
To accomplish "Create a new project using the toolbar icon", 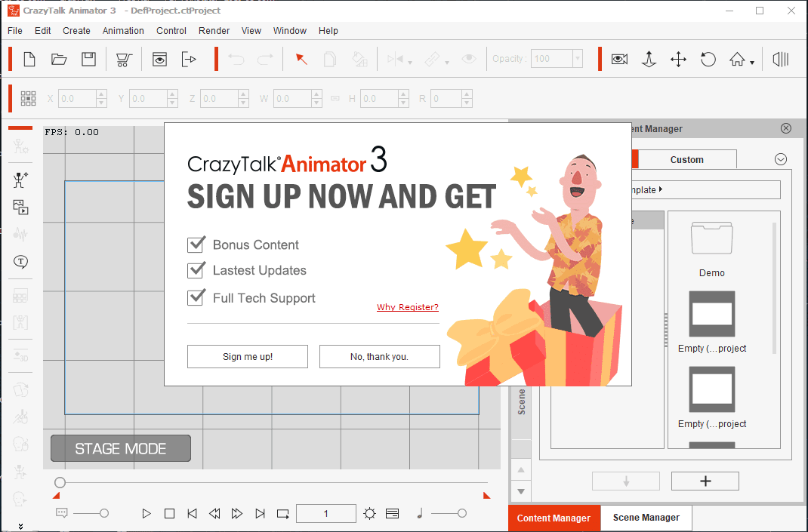I will 29,59.
